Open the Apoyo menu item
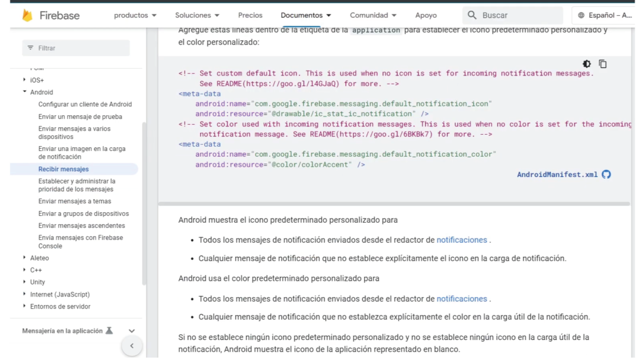Image resolution: width=644 pixels, height=360 pixels. [x=426, y=15]
